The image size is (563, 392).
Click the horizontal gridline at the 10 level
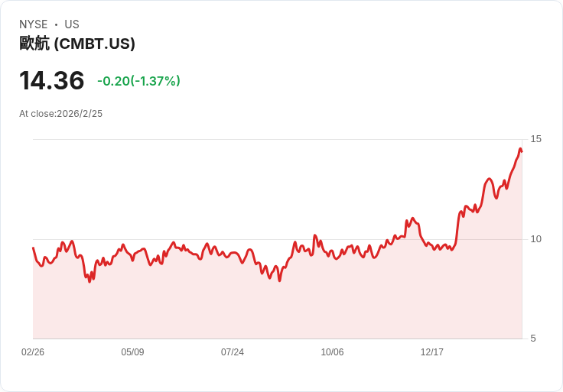pyautogui.click(x=191, y=239)
